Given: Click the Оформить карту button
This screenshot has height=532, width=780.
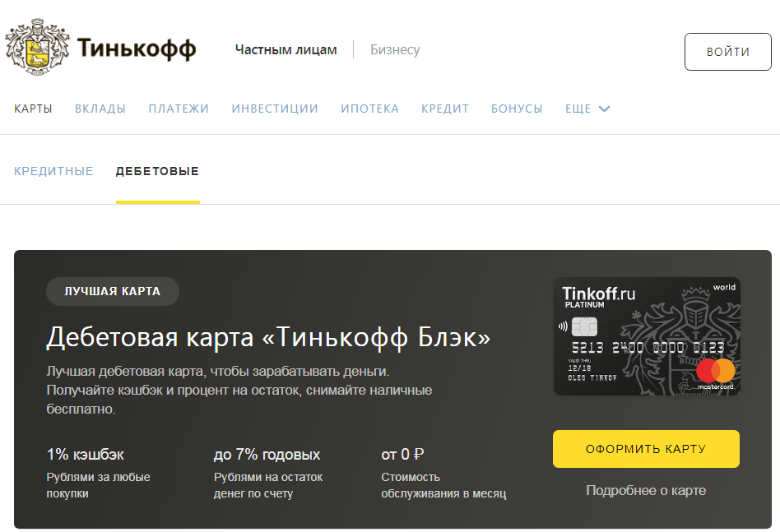Looking at the screenshot, I should (646, 449).
